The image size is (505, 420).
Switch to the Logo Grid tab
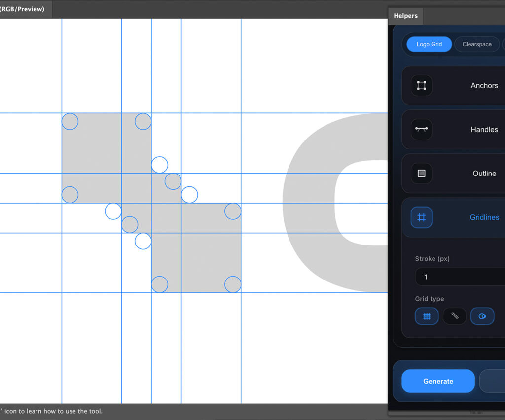pos(429,44)
